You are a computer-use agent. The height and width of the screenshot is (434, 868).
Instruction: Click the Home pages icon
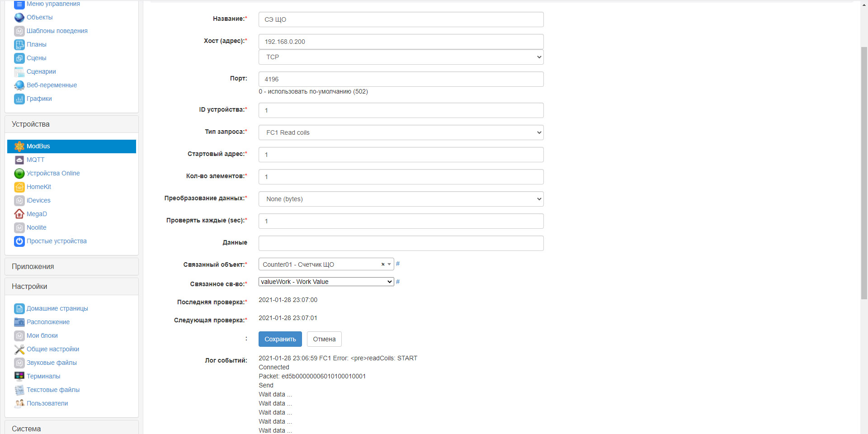(19, 309)
